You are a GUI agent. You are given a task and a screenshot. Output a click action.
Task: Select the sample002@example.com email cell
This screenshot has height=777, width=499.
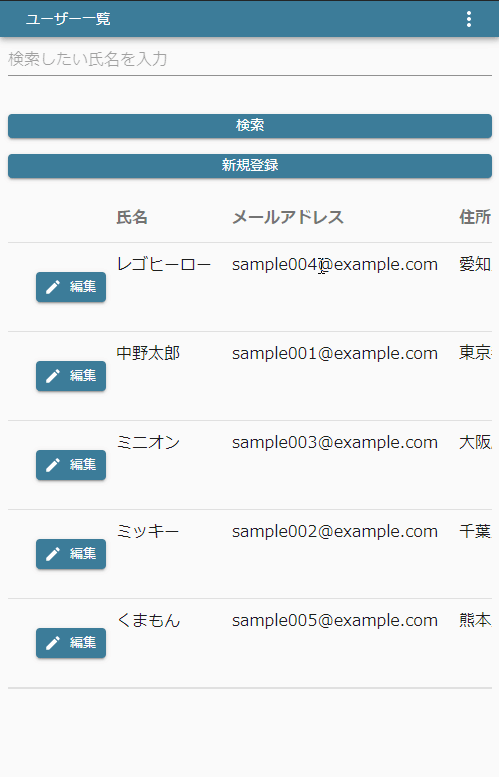(x=334, y=532)
